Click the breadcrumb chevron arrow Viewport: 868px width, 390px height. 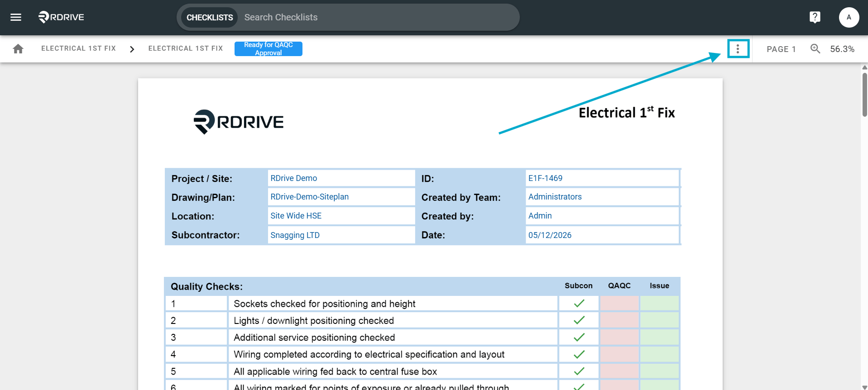coord(132,49)
